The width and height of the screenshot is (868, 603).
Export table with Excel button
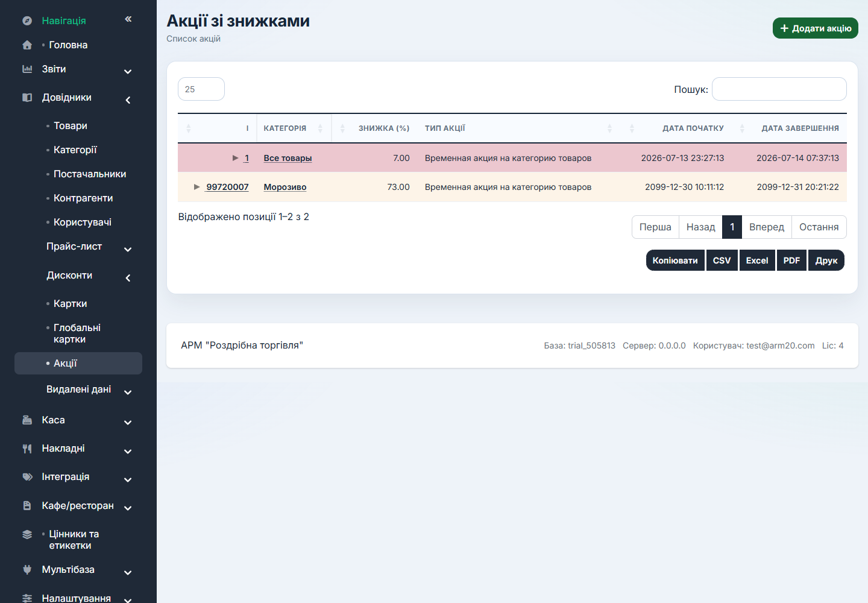[757, 260]
